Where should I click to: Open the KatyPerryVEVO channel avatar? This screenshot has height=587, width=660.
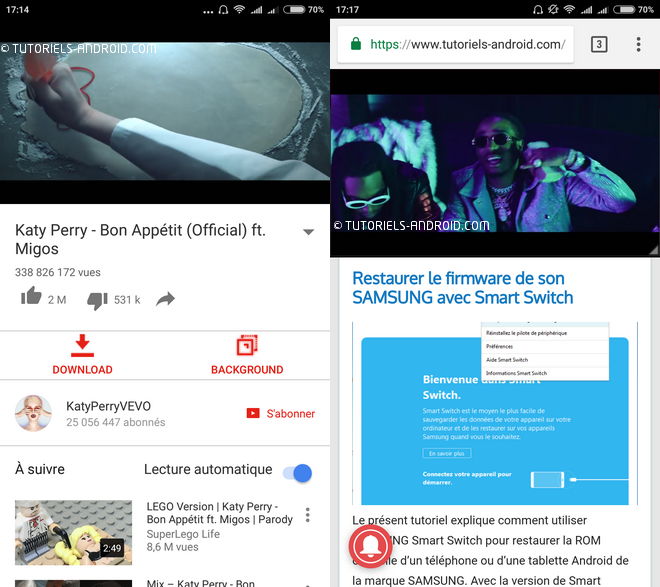tap(33, 413)
